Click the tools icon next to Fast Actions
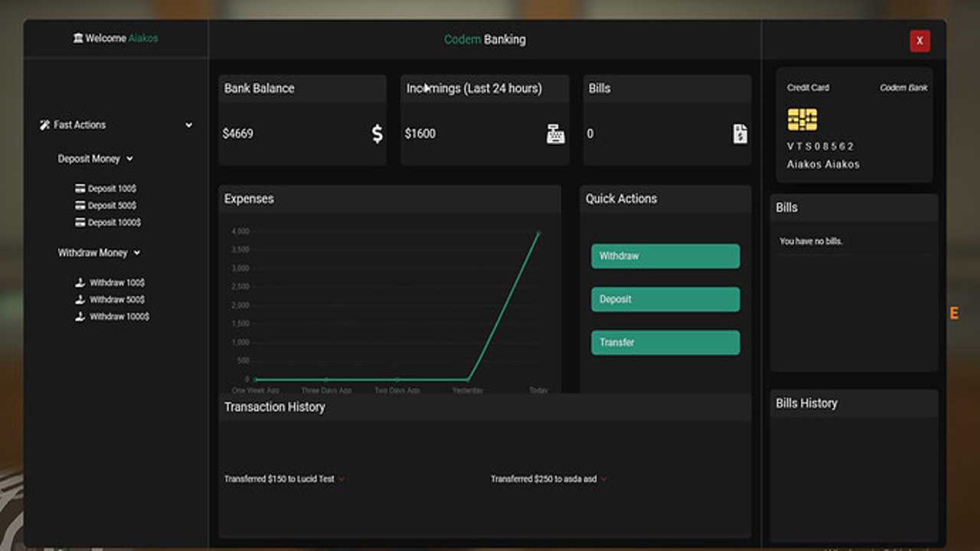The image size is (980, 551). point(44,125)
